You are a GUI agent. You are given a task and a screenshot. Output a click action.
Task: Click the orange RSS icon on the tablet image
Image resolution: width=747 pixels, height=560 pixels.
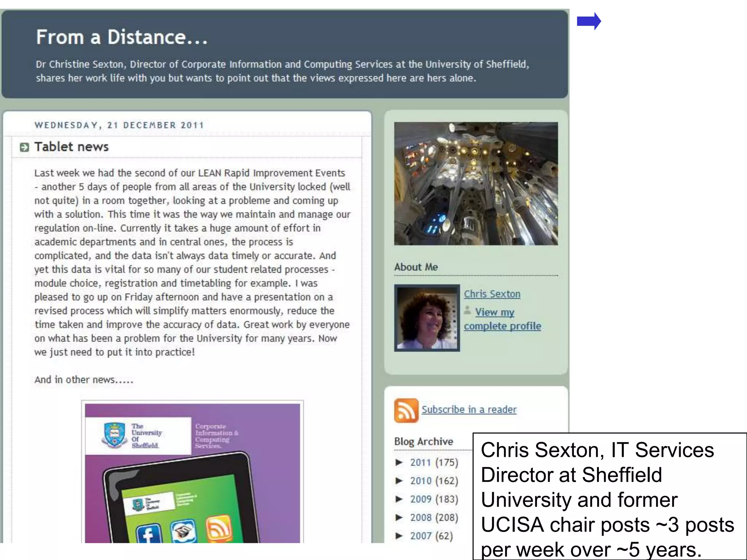(219, 528)
